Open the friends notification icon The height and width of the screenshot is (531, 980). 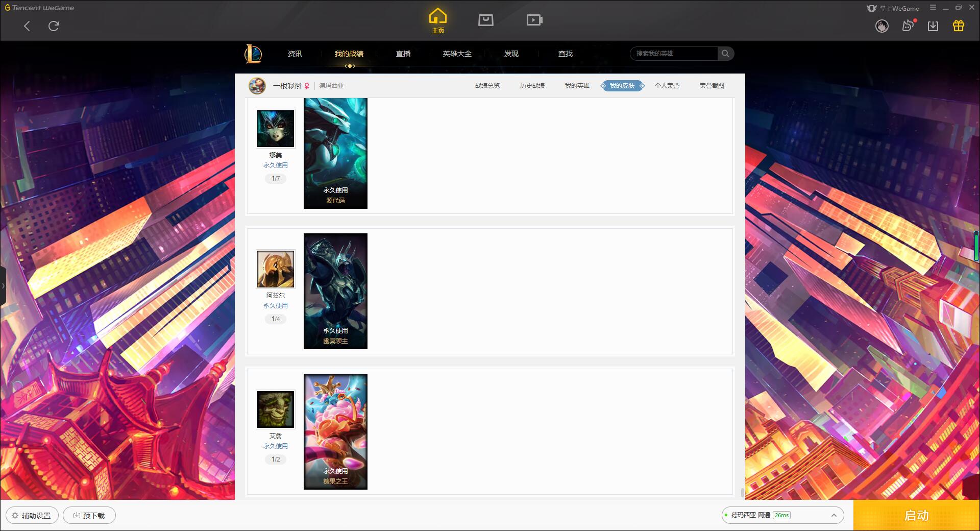pyautogui.click(x=908, y=26)
